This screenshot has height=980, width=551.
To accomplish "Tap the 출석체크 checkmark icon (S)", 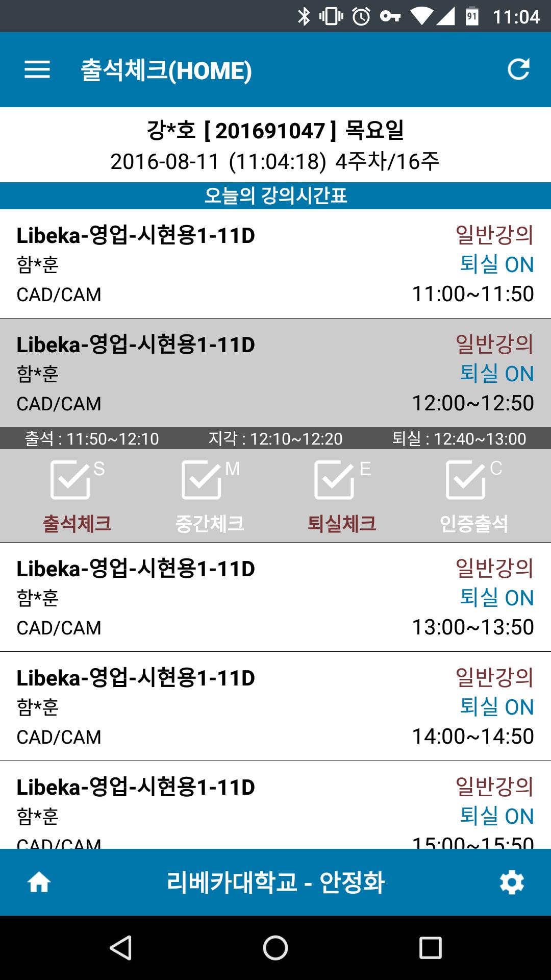I will click(x=71, y=480).
